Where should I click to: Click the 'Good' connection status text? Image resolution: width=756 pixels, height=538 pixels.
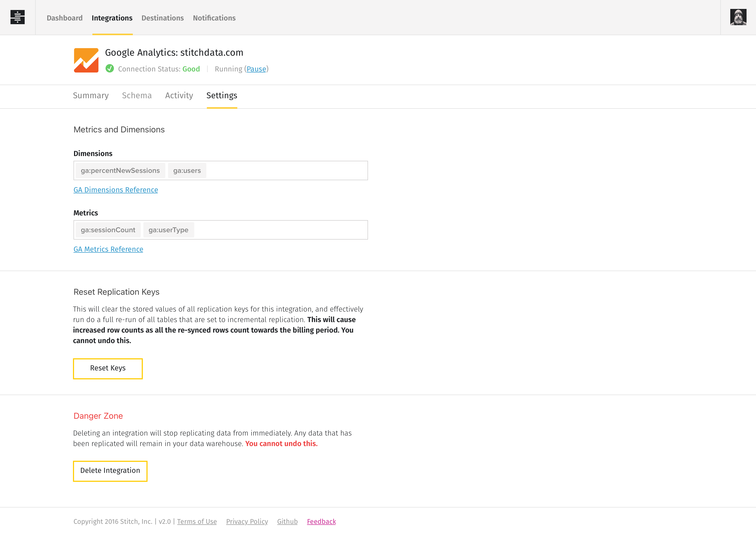tap(191, 69)
